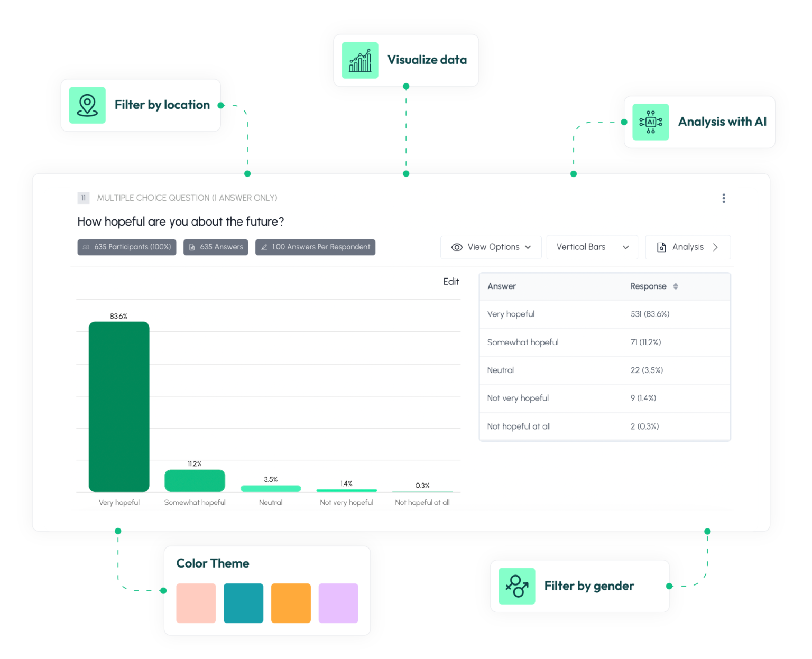Click the document icon in Analysis button
The image size is (812, 659).
[x=661, y=247]
